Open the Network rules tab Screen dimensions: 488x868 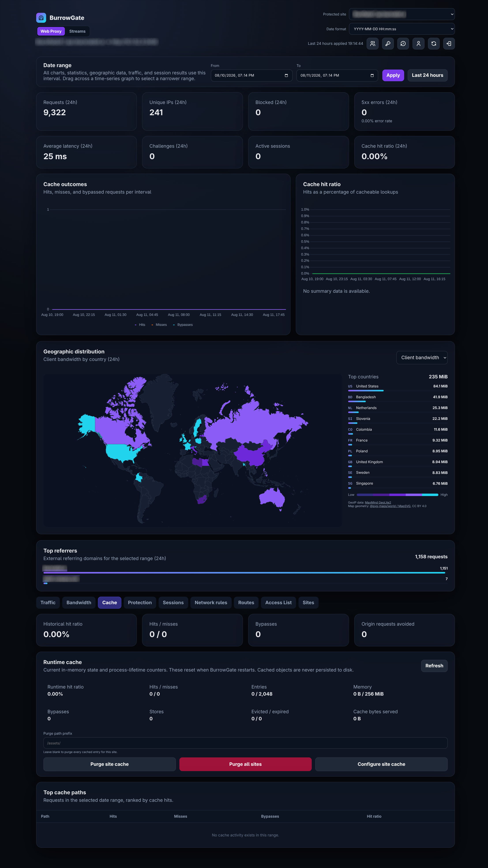pyautogui.click(x=211, y=602)
